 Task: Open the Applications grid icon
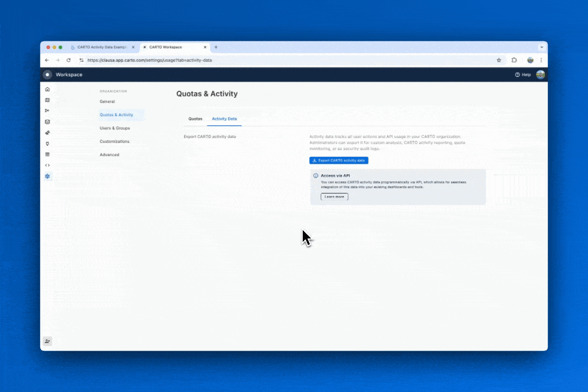tap(47, 155)
